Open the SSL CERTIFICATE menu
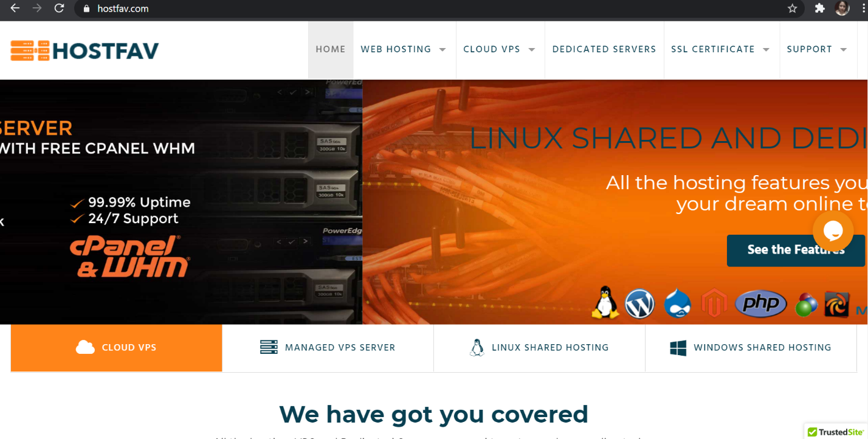Image resolution: width=868 pixels, height=439 pixels. tap(713, 49)
